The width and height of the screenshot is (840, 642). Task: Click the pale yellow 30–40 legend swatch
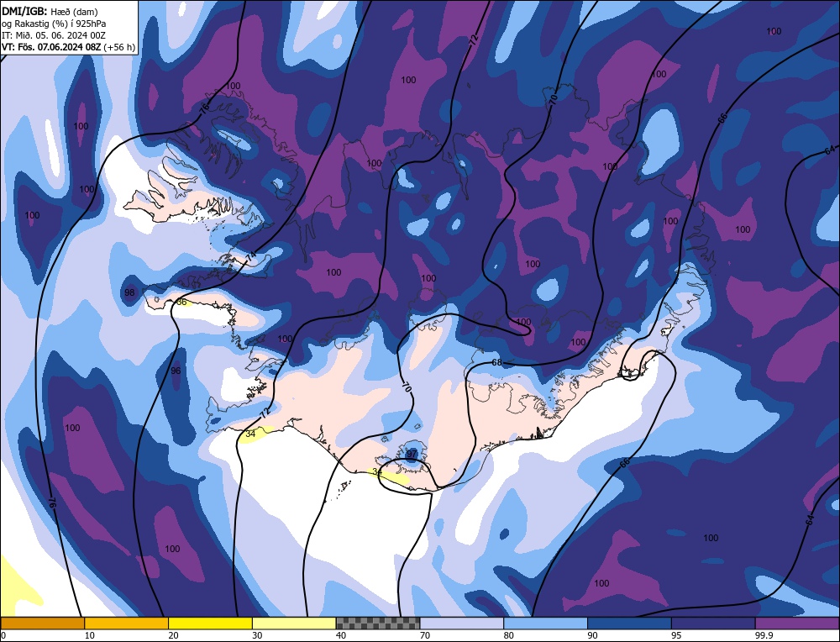294,624
